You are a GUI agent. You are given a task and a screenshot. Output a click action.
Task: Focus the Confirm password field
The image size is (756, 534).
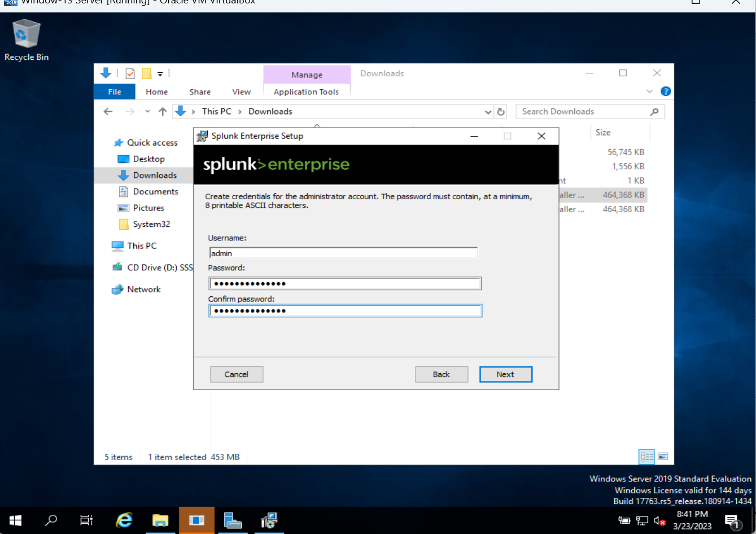coord(344,310)
